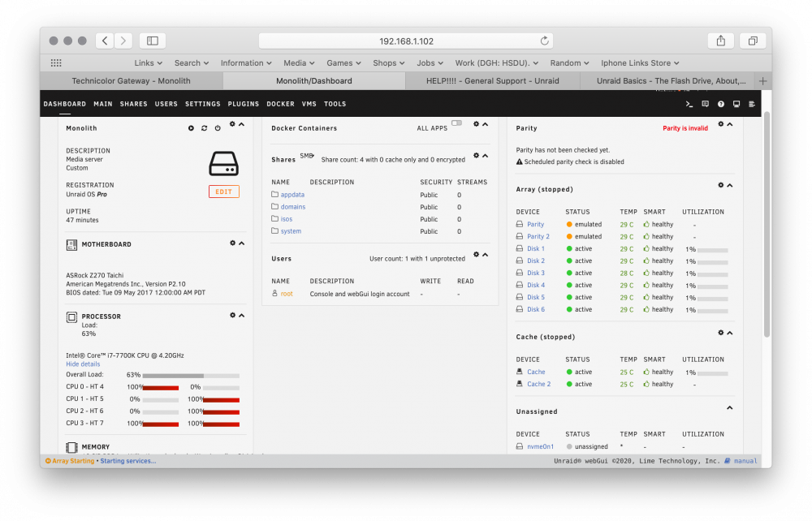Open the feedback speech-bubble icon
The width and height of the screenshot is (812, 521).
coord(705,104)
